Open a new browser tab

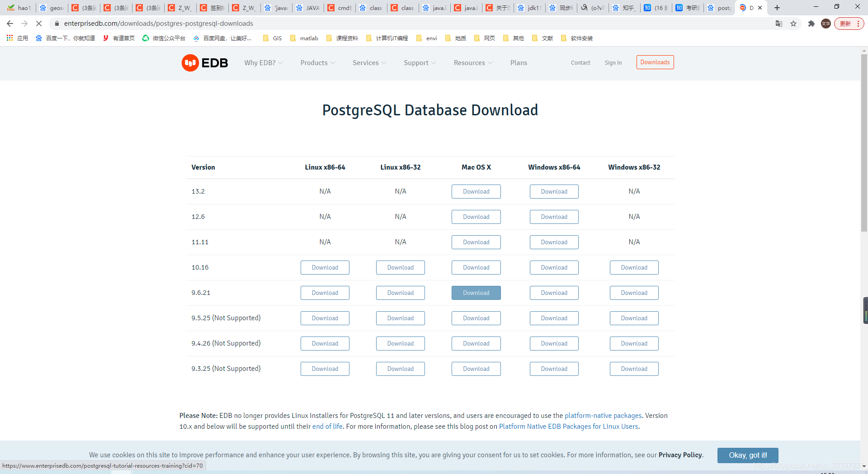point(777,8)
